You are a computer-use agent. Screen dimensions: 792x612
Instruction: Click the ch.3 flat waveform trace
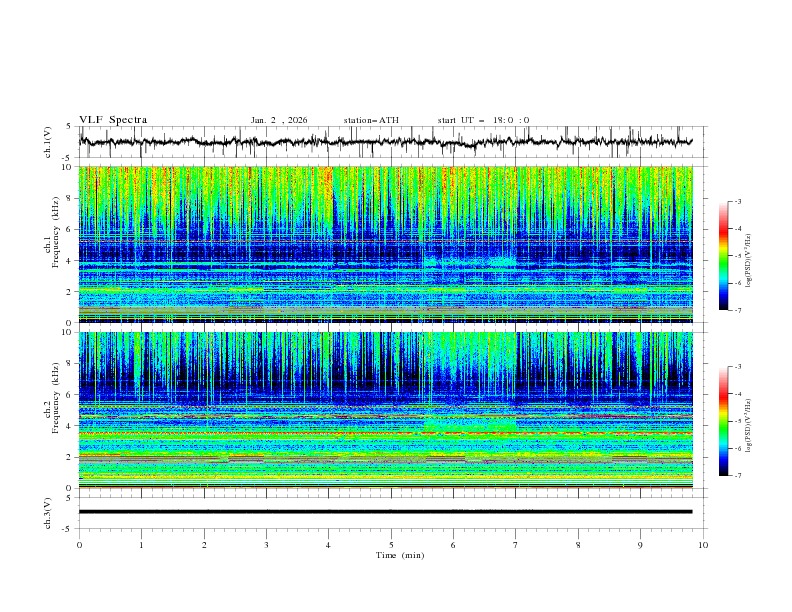tap(385, 512)
